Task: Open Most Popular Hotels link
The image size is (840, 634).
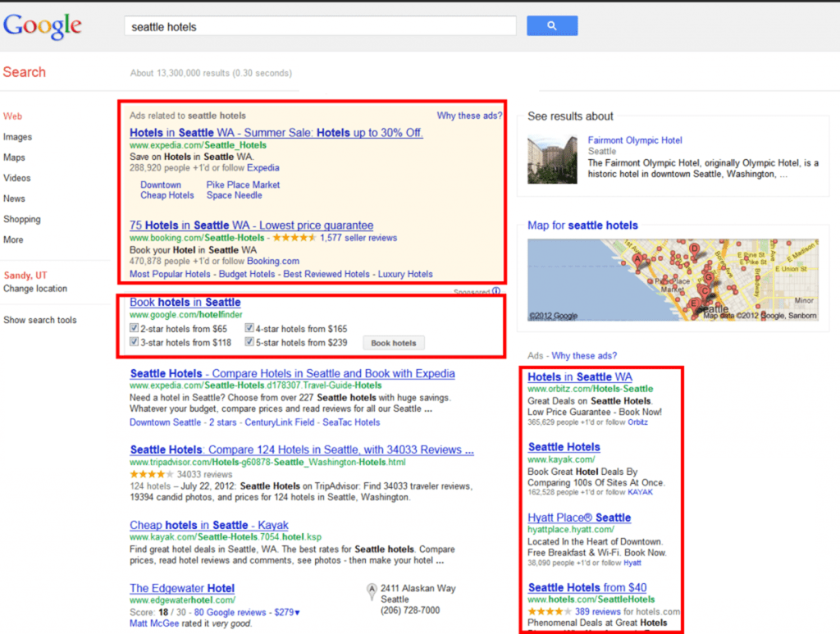Action: (170, 274)
